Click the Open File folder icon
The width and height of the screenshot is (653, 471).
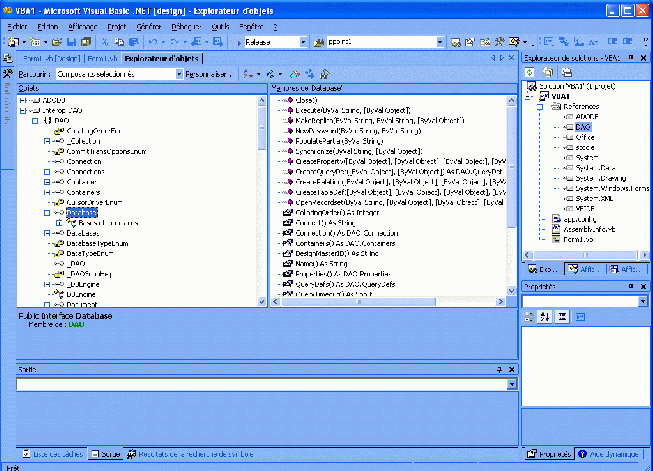[57, 42]
